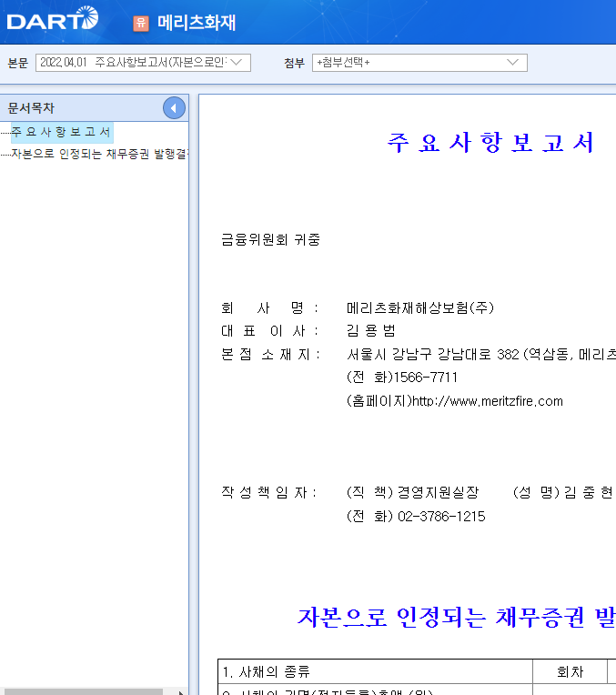The width and height of the screenshot is (616, 695).
Task: Select 주요사항보고서 in document tree
Action: (62, 132)
